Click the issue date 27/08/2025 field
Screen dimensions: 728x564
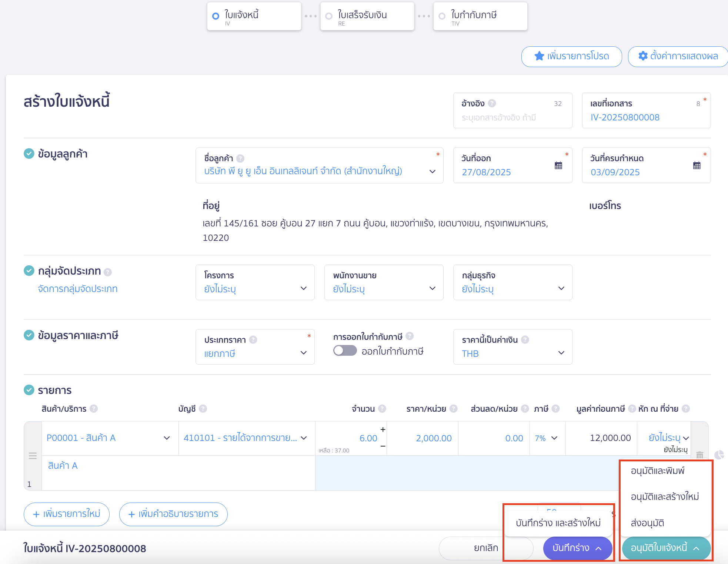point(513,166)
